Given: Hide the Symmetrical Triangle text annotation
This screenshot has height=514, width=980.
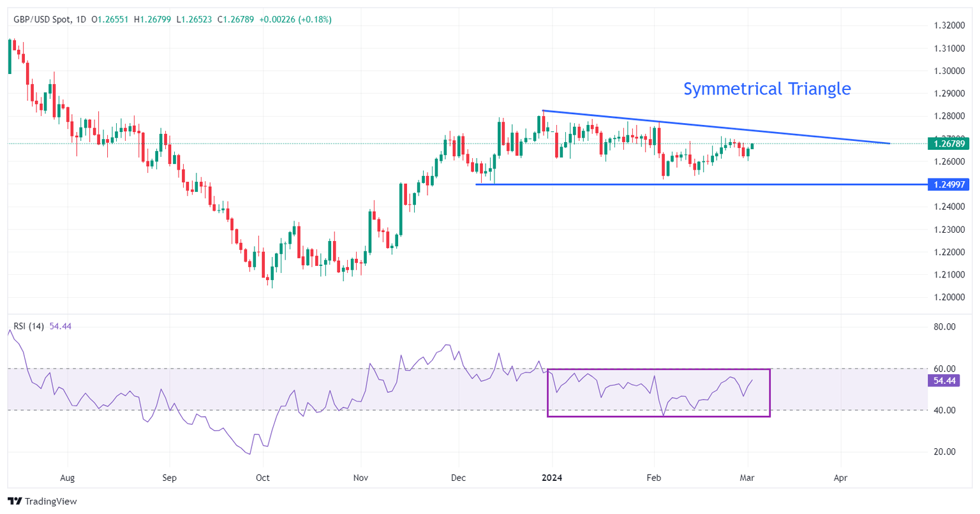Looking at the screenshot, I should point(767,89).
